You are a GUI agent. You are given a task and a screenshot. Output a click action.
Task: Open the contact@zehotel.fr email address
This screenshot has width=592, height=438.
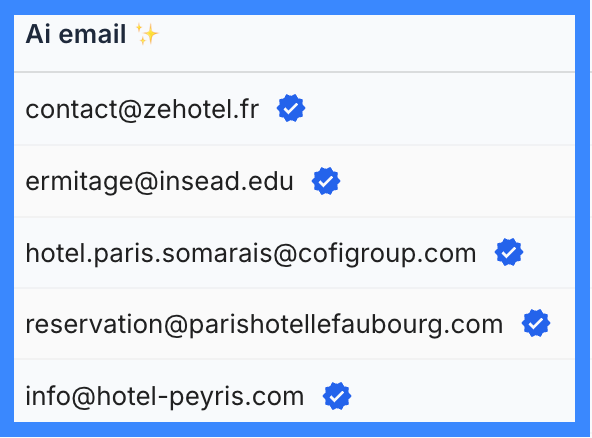point(142,110)
